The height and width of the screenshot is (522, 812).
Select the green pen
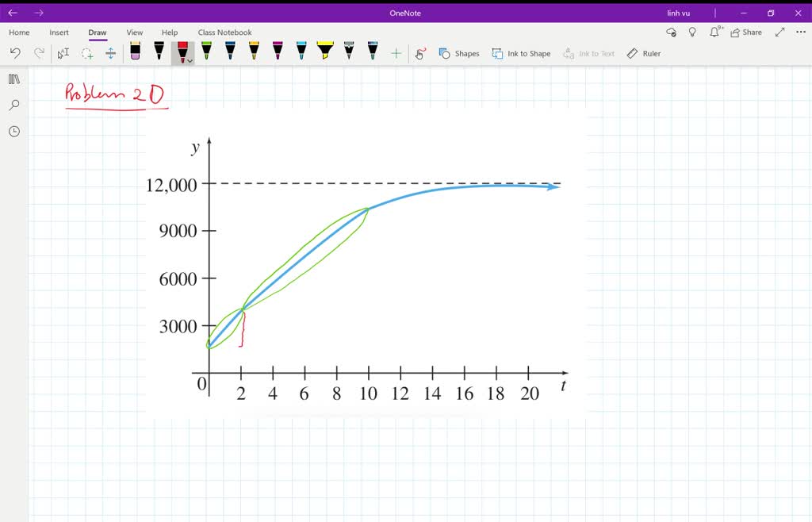tap(206, 52)
